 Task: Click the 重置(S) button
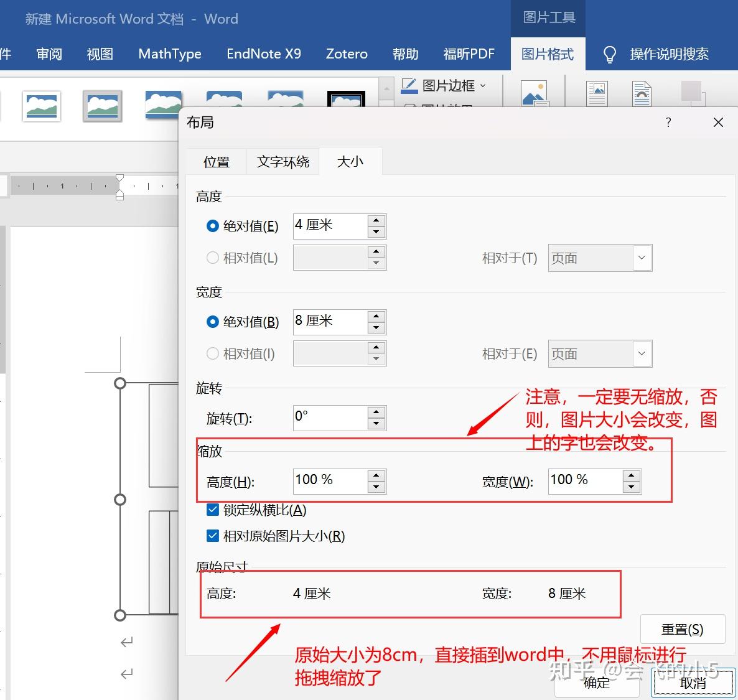(x=683, y=629)
